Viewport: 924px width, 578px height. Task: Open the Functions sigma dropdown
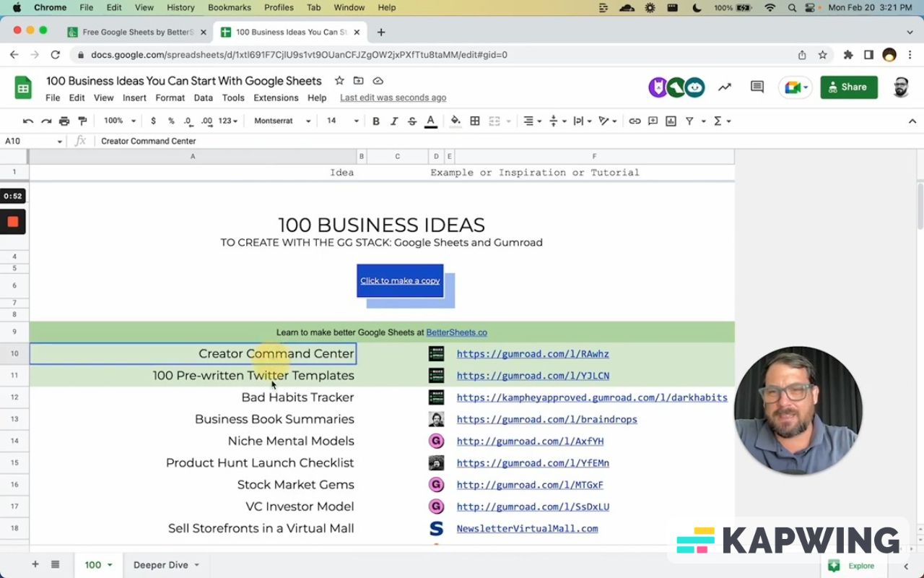(722, 121)
